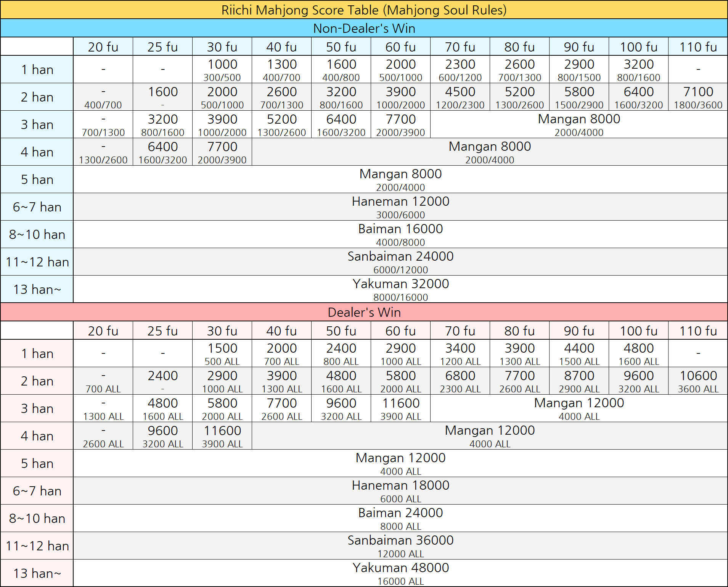Click the 1300 ALL cell in Dealer's 3 han row
The height and width of the screenshot is (587, 728).
pos(103,408)
